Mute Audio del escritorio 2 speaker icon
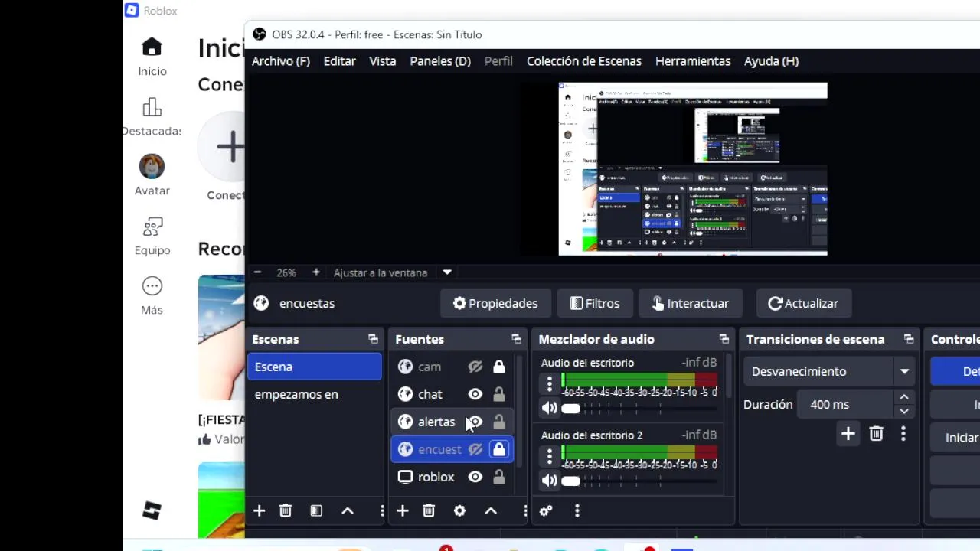 [x=550, y=481]
